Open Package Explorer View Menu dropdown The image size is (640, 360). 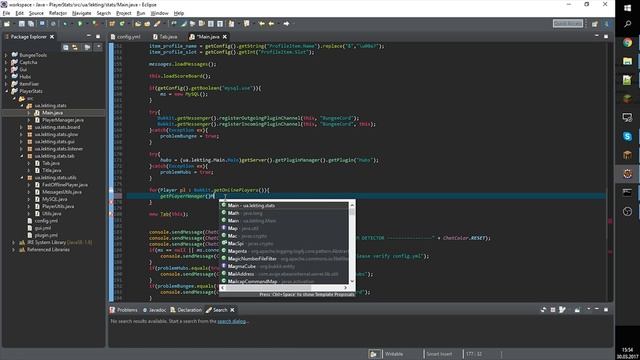[x=98, y=47]
